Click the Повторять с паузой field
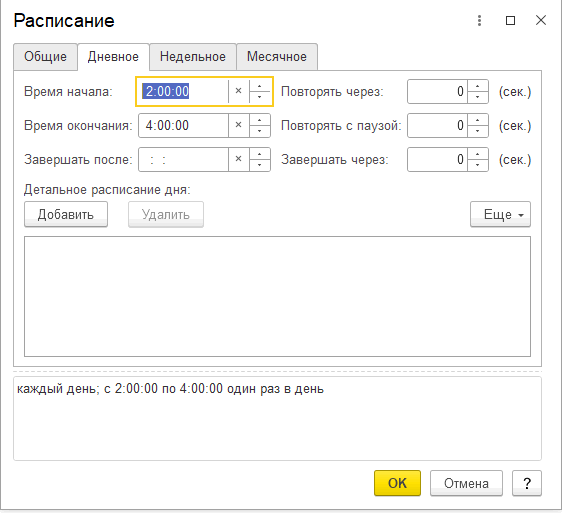The width and height of the screenshot is (562, 513). coord(437,125)
